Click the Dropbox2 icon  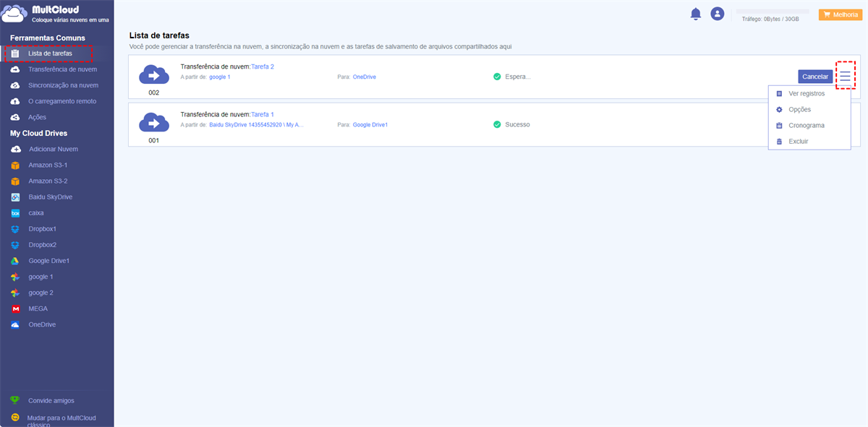[14, 245]
